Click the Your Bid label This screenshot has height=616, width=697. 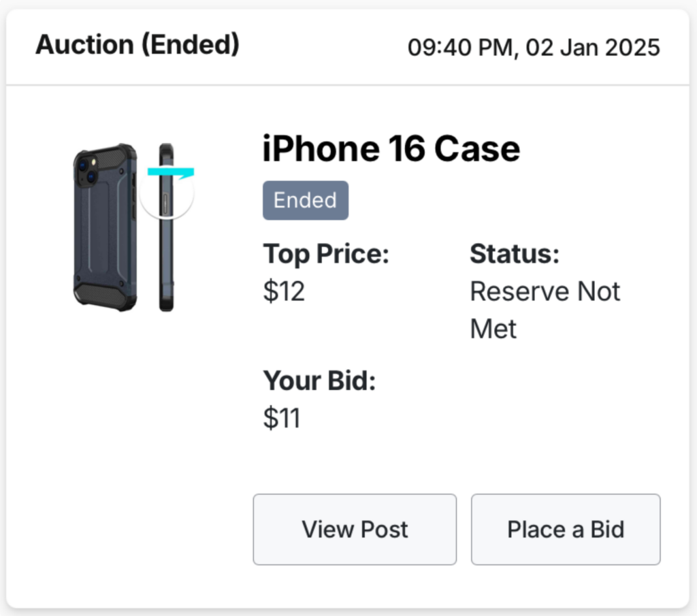tap(319, 381)
